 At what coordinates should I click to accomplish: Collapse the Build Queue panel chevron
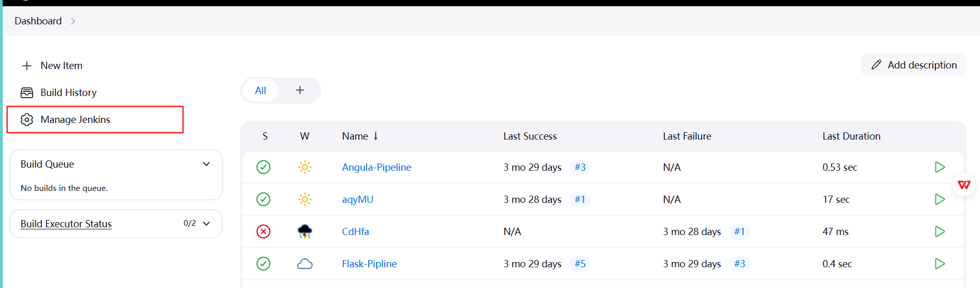coord(206,164)
